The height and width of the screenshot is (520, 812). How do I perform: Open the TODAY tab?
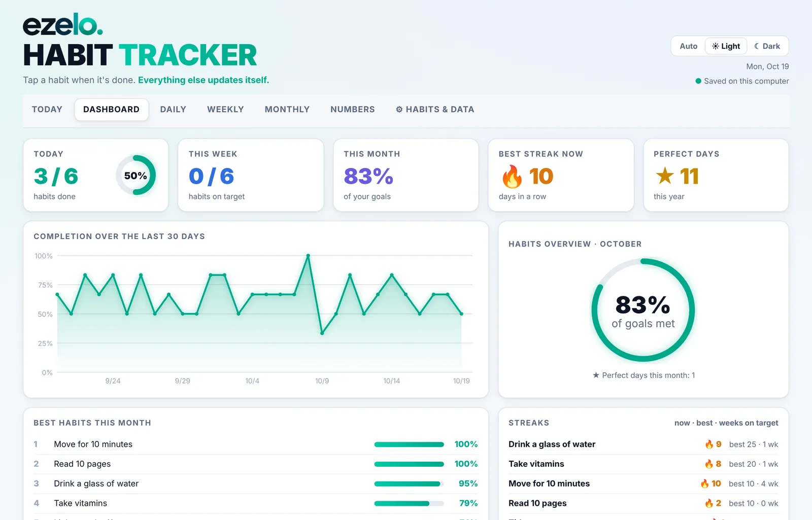[47, 110]
